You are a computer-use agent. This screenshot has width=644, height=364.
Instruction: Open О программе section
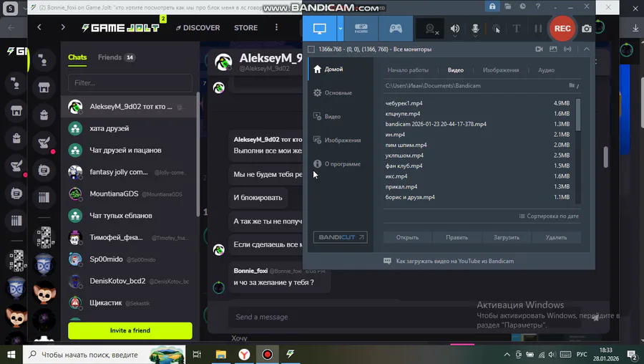(x=342, y=163)
